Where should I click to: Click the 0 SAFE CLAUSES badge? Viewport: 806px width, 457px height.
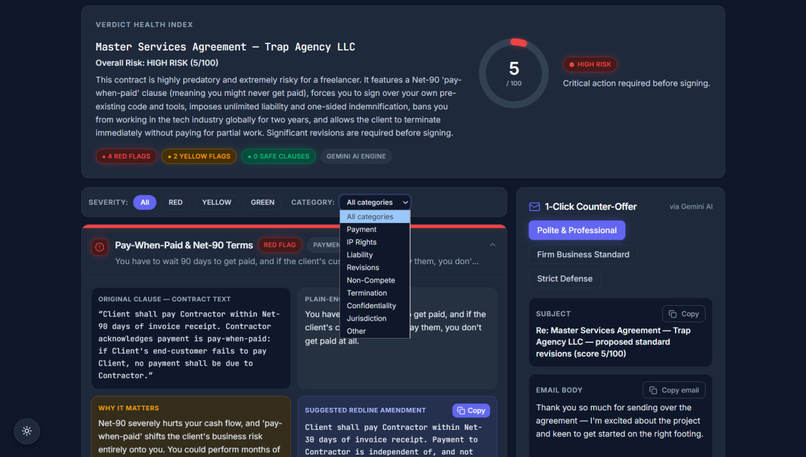(x=279, y=156)
